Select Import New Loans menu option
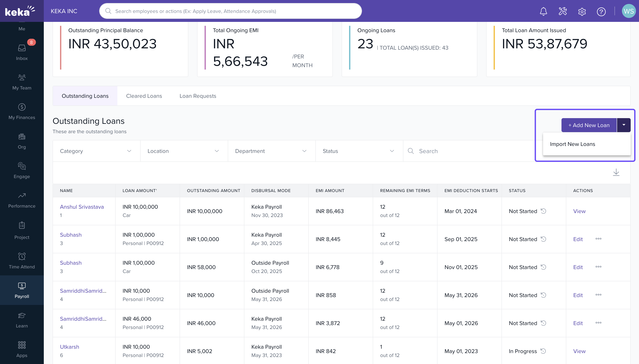The height and width of the screenshot is (364, 639). click(572, 144)
